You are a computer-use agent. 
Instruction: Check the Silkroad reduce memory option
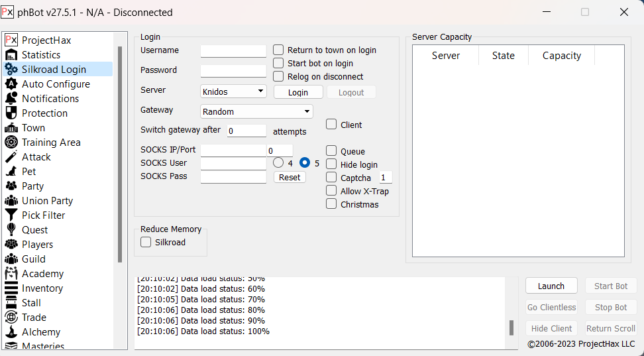tap(146, 243)
